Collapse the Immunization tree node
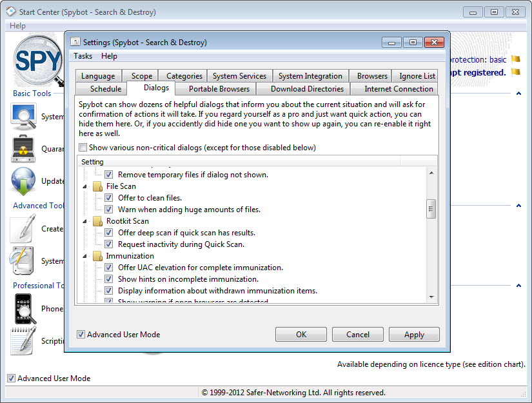The width and height of the screenshot is (532, 403). [x=85, y=257]
